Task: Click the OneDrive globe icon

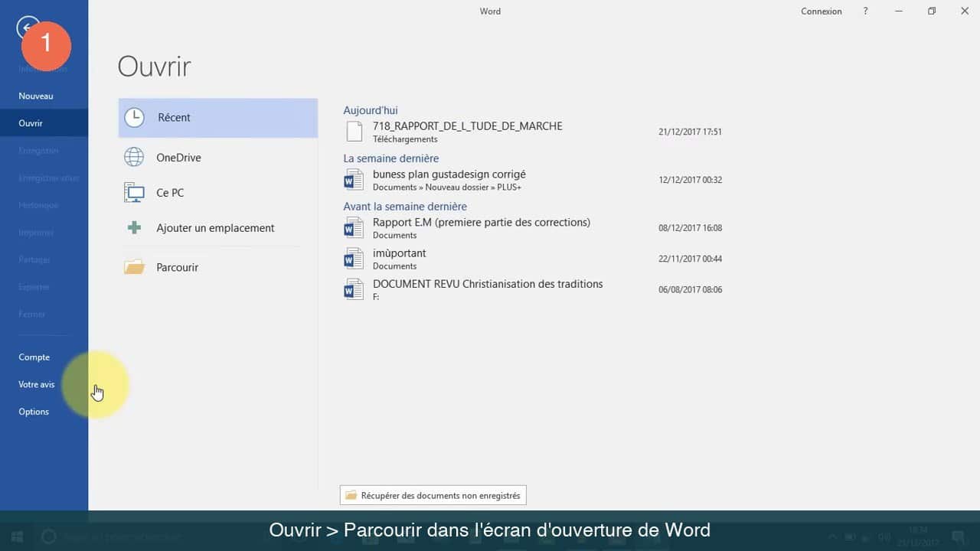Action: [134, 158]
